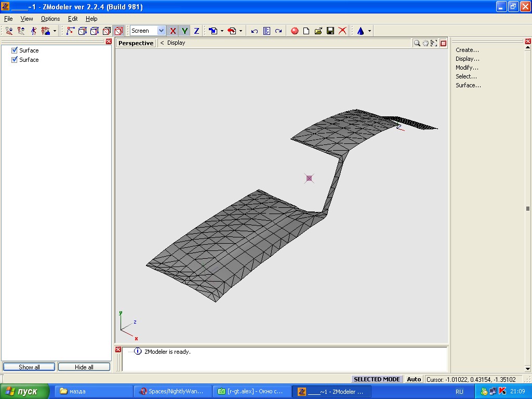This screenshot has width=532, height=399.
Task: Expand the blue cone primitive dropdown arrow
Action: [x=369, y=31]
